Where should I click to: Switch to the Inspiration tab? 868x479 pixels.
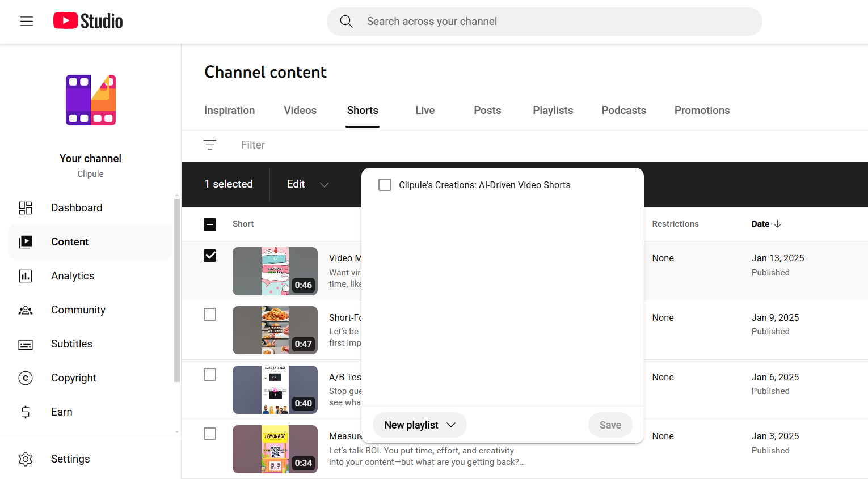click(230, 111)
